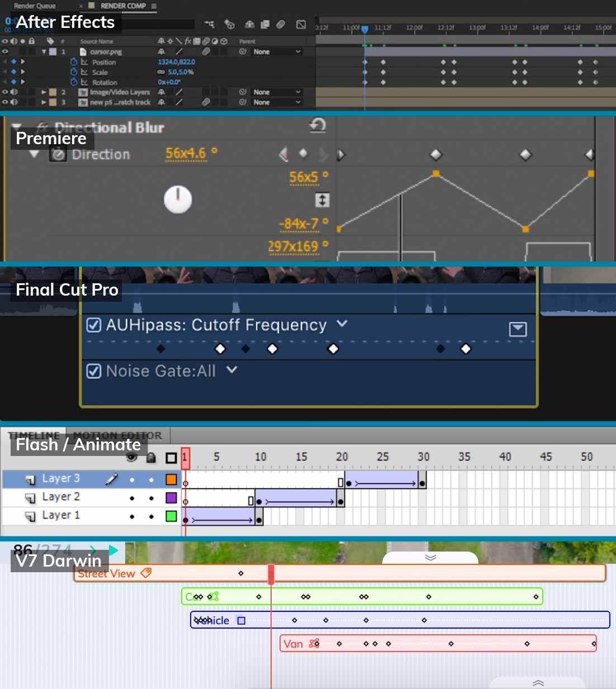This screenshot has height=689, width=616.
Task: Click the Scale value 5.0,5.0%
Action: click(181, 72)
